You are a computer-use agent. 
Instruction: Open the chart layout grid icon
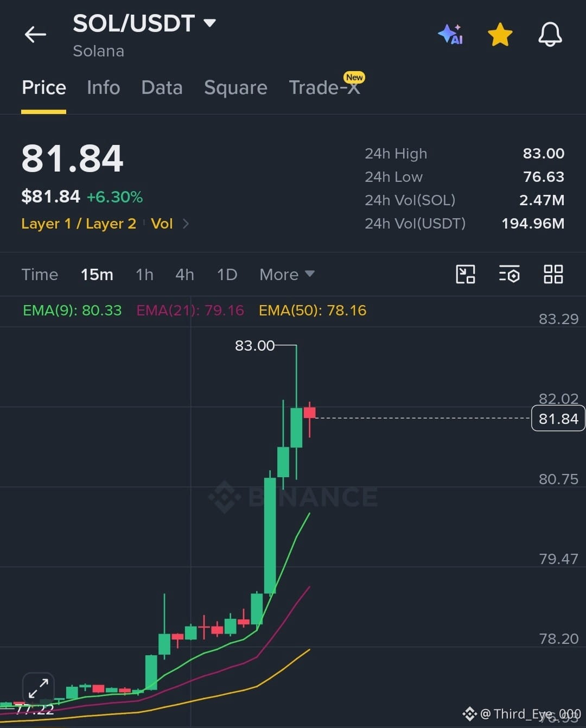point(553,274)
